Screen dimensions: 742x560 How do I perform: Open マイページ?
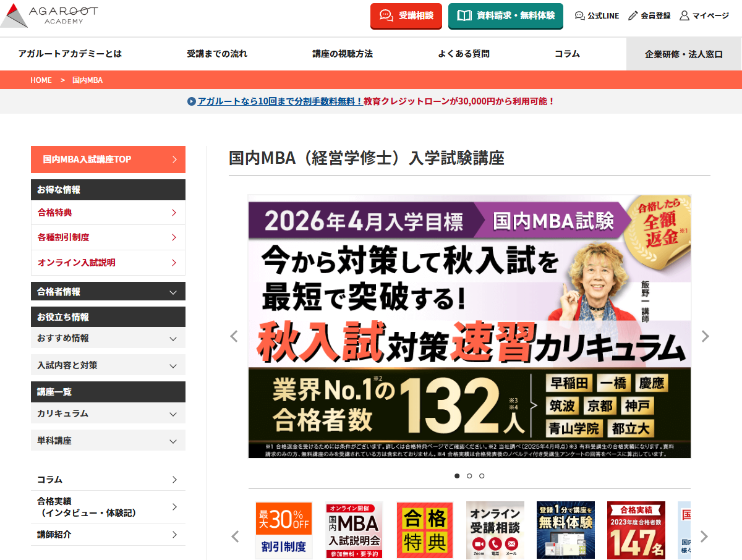pyautogui.click(x=704, y=16)
